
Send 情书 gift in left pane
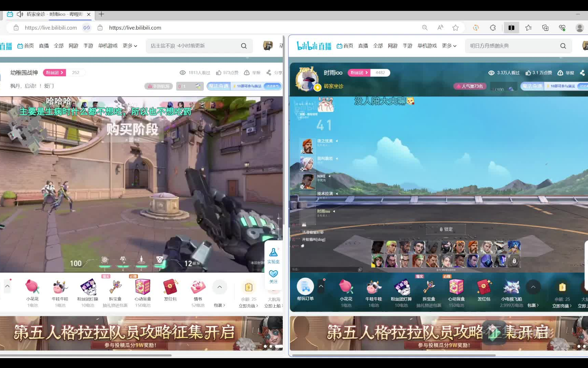(198, 292)
